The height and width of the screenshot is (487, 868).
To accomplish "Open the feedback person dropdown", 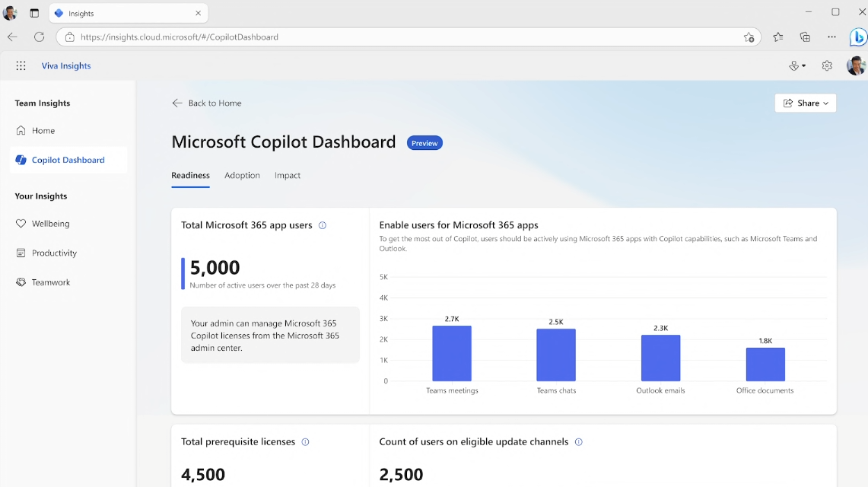I will pos(797,66).
